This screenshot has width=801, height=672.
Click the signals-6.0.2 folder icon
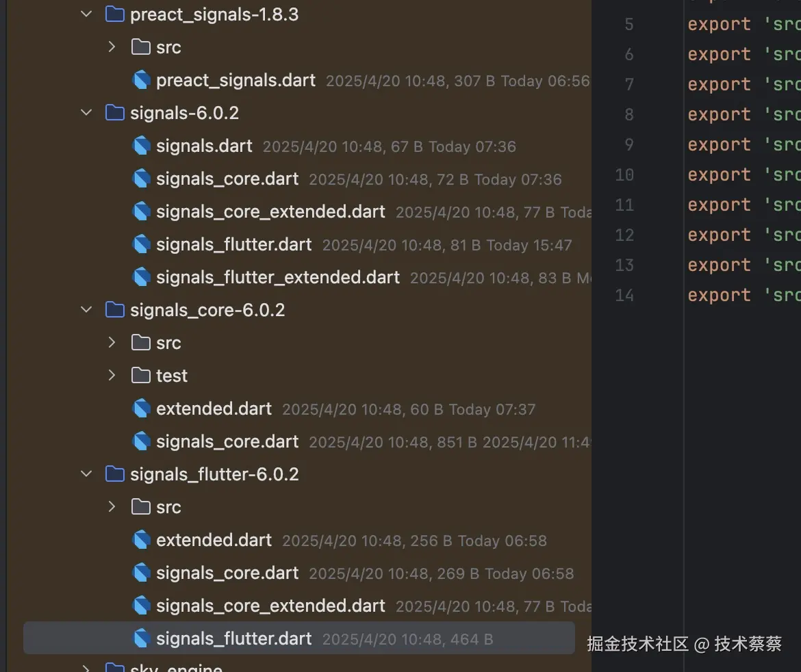point(115,112)
